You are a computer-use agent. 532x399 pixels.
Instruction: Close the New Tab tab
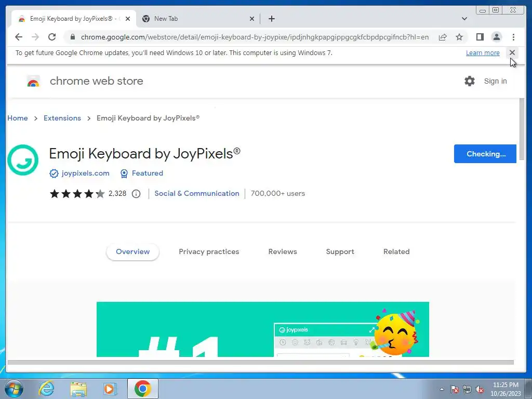point(252,19)
